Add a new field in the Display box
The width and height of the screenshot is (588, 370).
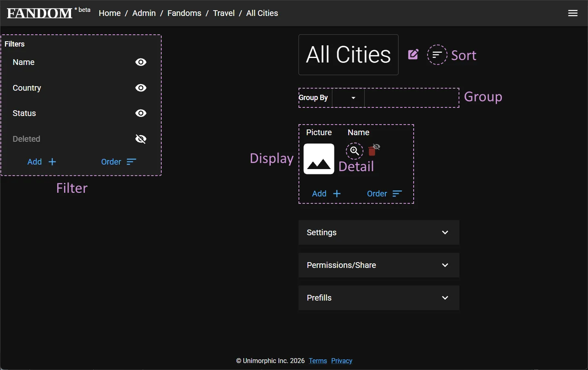click(x=326, y=194)
